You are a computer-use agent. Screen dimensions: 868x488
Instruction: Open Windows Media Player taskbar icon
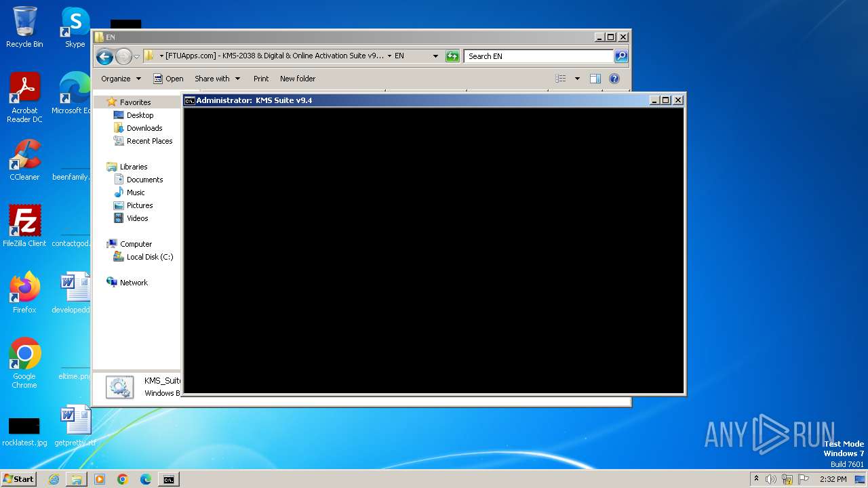coord(100,479)
